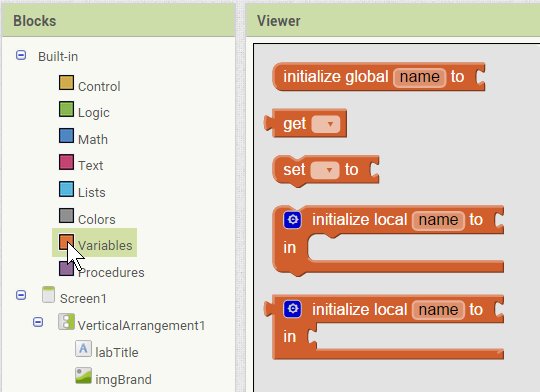Select labTitle in the component tree
The width and height of the screenshot is (540, 392).
[x=117, y=352]
